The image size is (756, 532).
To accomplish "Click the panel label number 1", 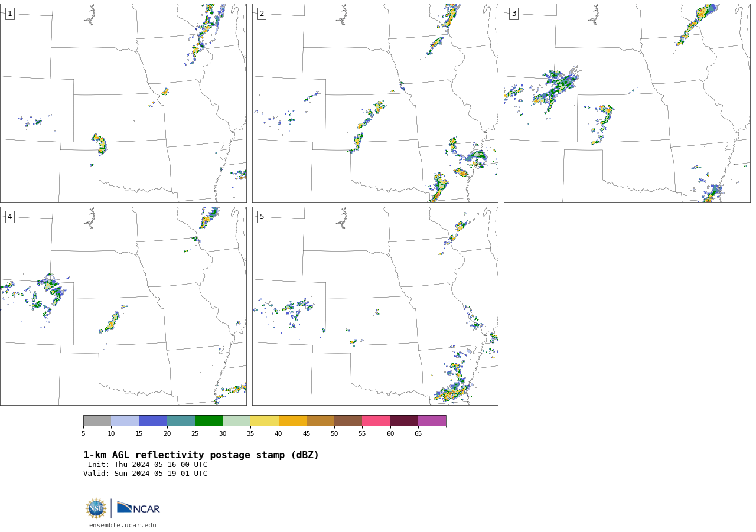I will (x=10, y=14).
